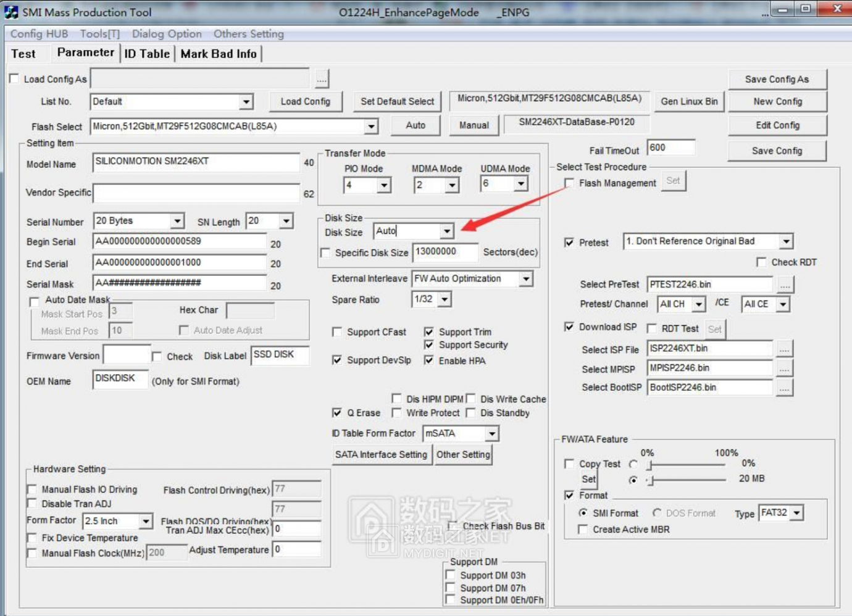Enable Write Protect checkbox
This screenshot has height=616, width=852.
[x=396, y=412]
